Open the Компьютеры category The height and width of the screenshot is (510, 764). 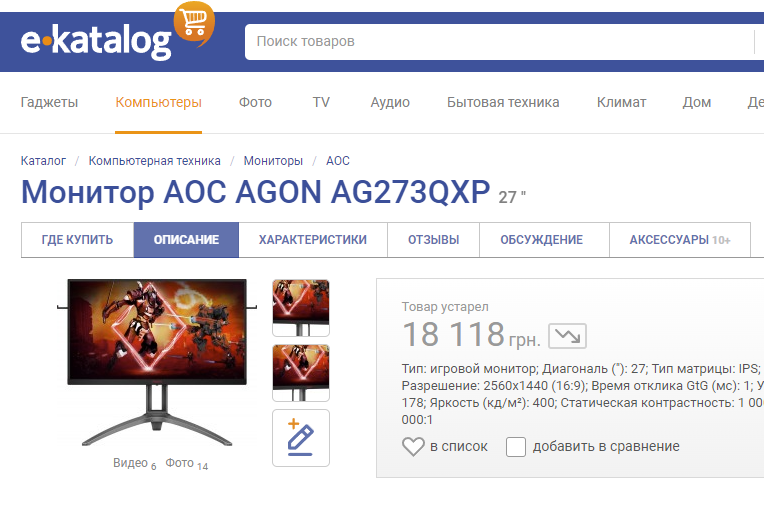pyautogui.click(x=158, y=102)
